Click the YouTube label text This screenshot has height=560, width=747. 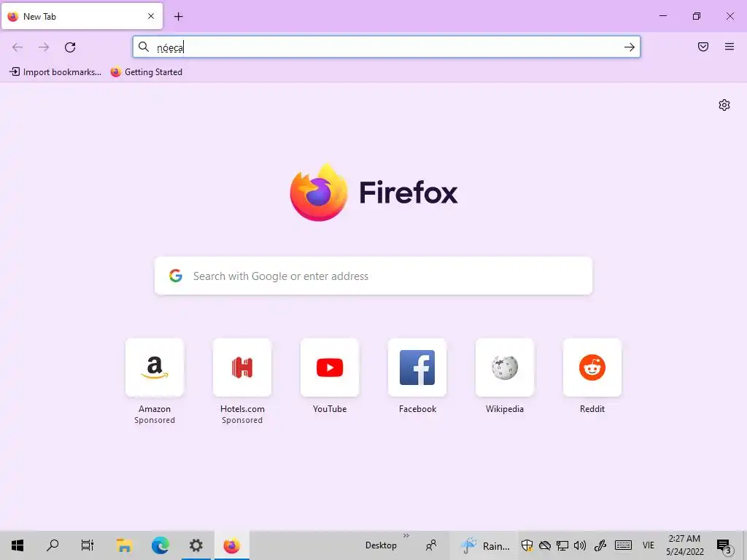click(x=330, y=408)
